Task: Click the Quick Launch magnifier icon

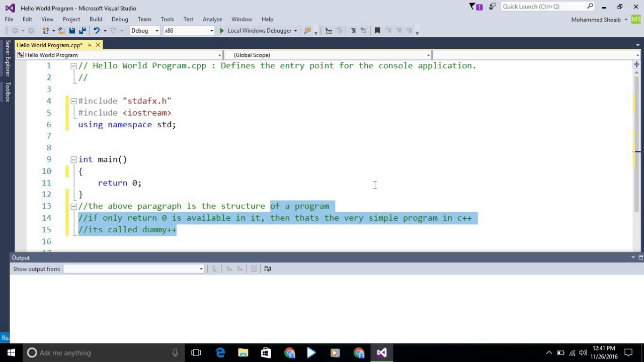Action: pyautogui.click(x=590, y=7)
